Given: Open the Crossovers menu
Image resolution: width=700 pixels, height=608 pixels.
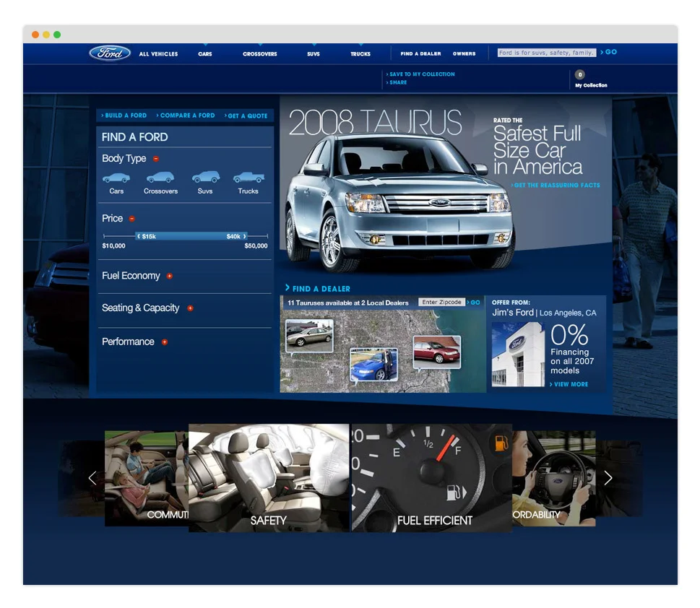Looking at the screenshot, I should pyautogui.click(x=260, y=54).
